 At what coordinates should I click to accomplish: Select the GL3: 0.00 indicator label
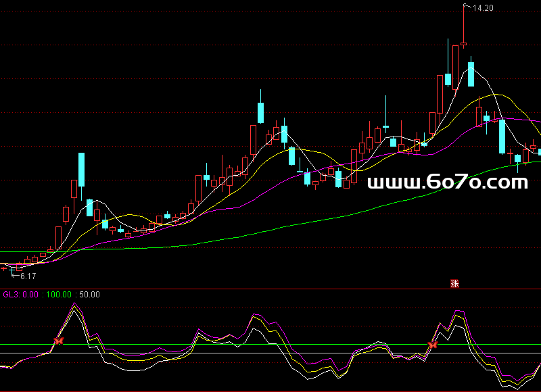pos(21,295)
